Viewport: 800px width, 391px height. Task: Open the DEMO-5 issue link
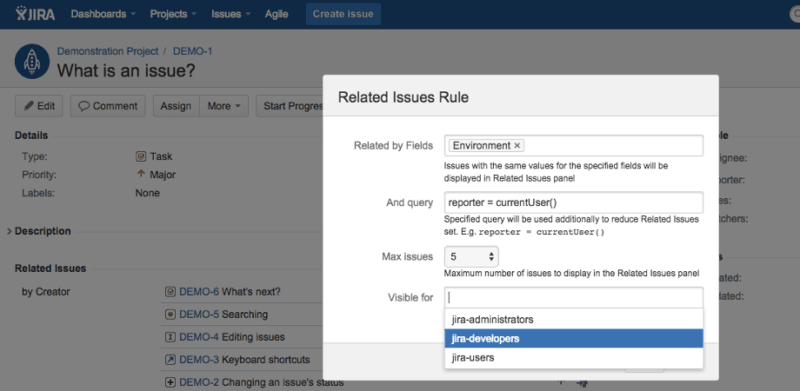199,314
